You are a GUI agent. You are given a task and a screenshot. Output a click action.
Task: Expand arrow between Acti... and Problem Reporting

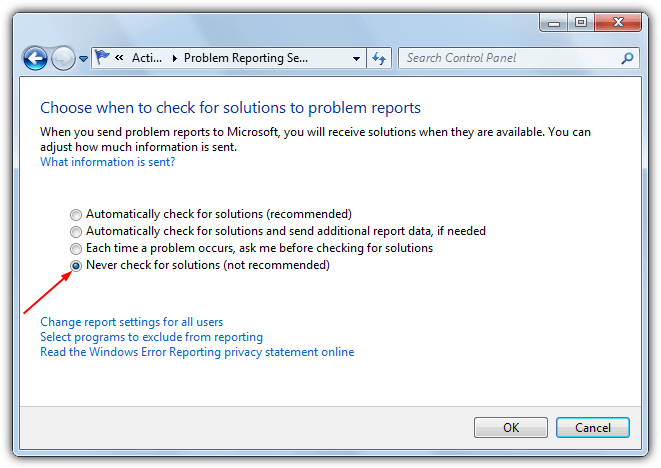[174, 58]
